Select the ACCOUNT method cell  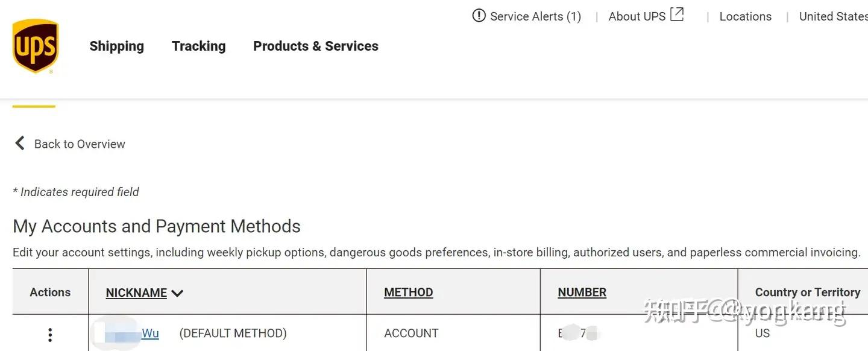[411, 333]
